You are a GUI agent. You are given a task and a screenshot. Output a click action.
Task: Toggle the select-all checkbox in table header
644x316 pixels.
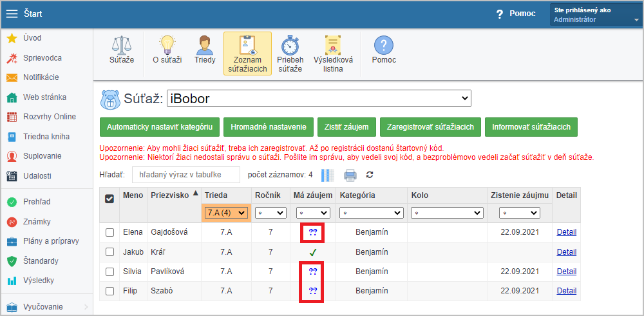coord(109,199)
